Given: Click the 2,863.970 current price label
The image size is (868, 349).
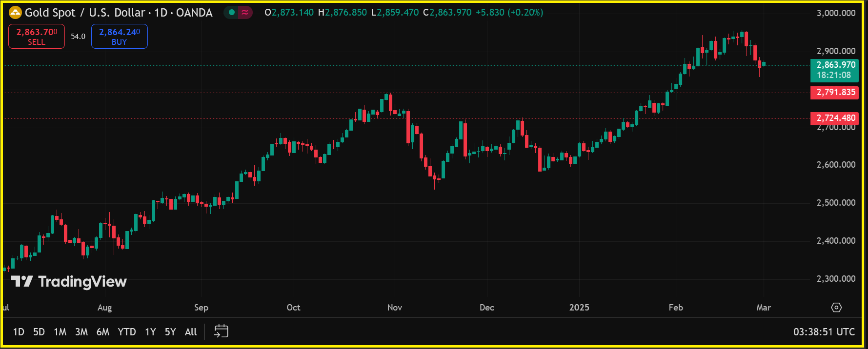Looking at the screenshot, I should (x=835, y=65).
